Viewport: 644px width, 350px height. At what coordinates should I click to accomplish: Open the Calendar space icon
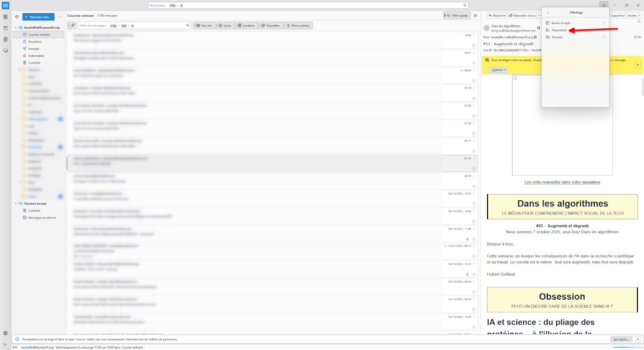pos(5,28)
